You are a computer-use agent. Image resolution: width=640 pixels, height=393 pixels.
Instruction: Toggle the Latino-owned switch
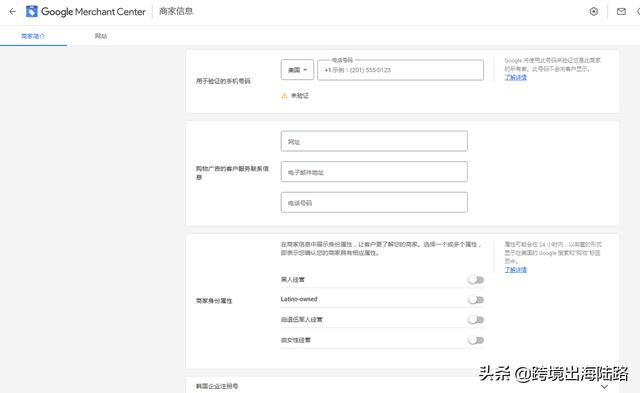click(476, 300)
